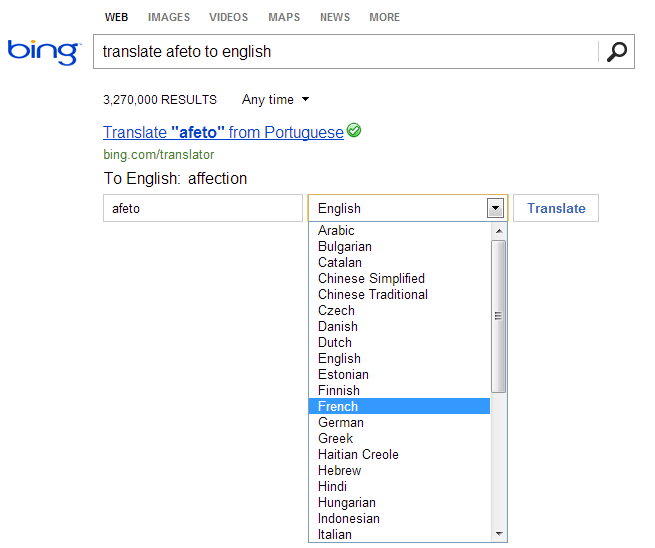
Task: Open the Translate "afeto" from Portuguese link
Action: [223, 132]
